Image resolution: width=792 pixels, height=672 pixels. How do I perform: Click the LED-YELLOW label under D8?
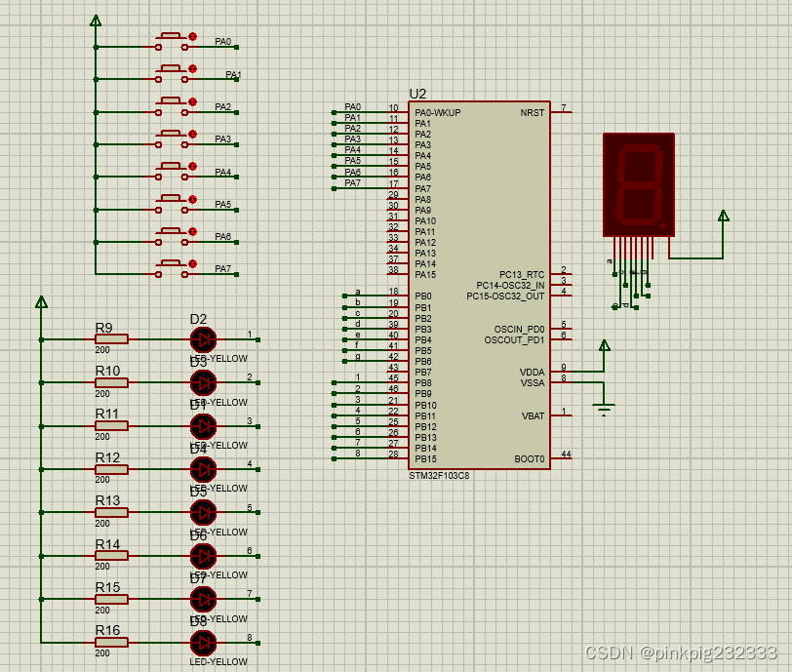point(218,661)
